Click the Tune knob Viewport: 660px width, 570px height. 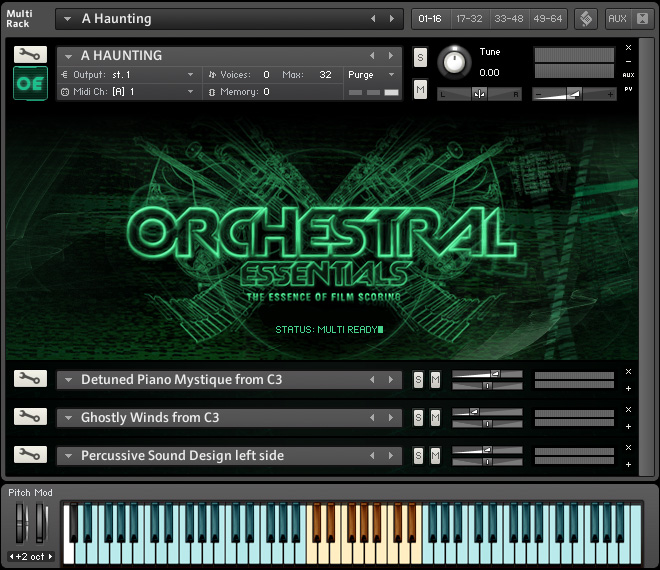pos(454,62)
